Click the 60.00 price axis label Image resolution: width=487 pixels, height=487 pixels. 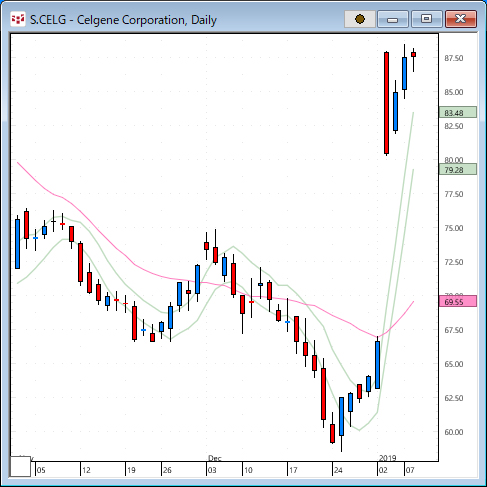(454, 432)
